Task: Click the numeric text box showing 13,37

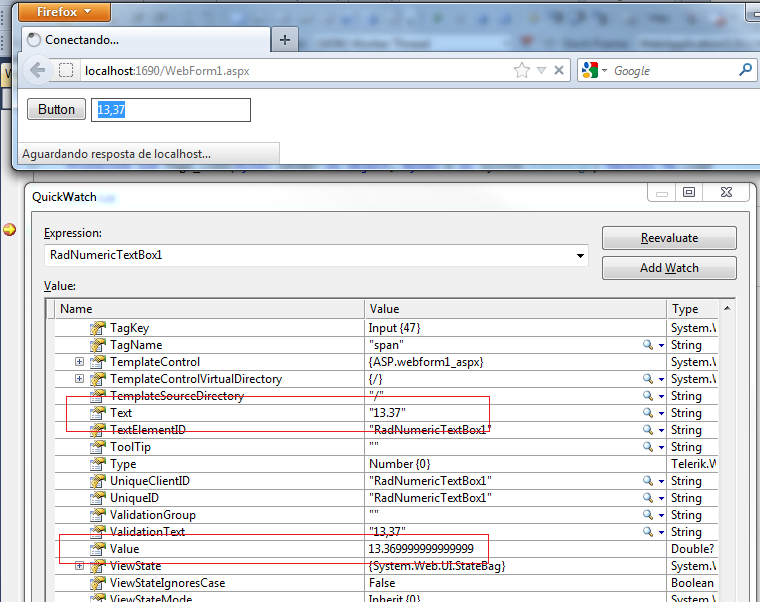Action: pos(171,110)
